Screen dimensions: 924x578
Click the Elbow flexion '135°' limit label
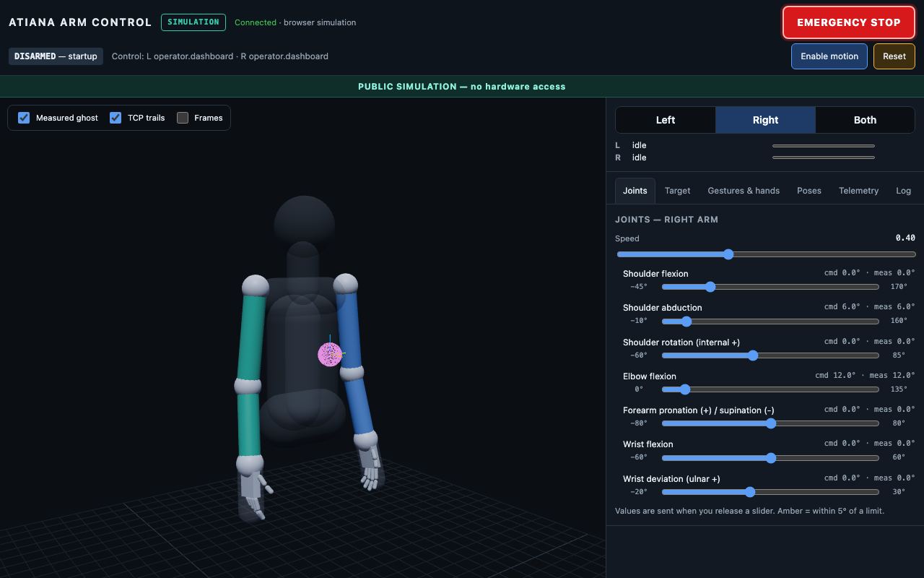(899, 389)
